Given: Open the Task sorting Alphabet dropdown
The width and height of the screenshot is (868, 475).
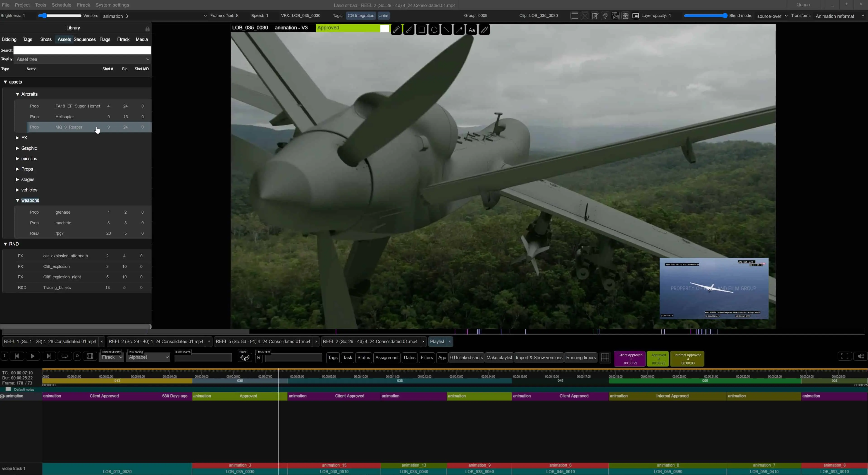Looking at the screenshot, I should pyautogui.click(x=148, y=357).
